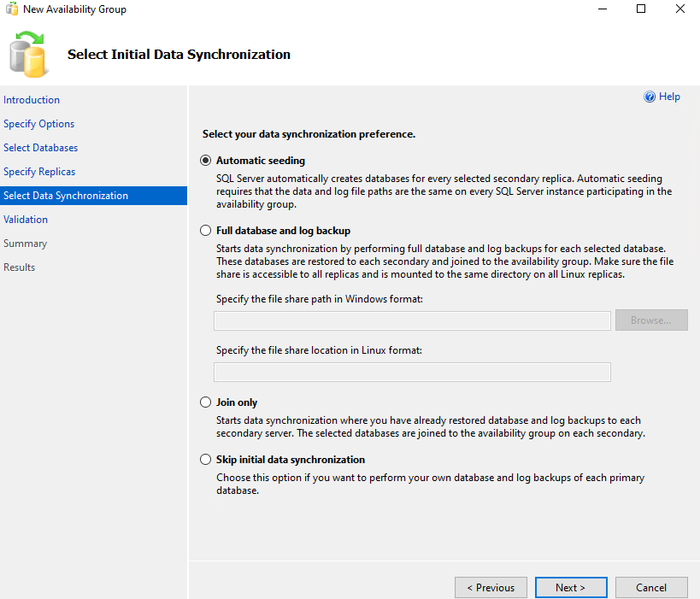The image size is (700, 599).
Task: Jump to the Validation wizard page
Action: (26, 220)
